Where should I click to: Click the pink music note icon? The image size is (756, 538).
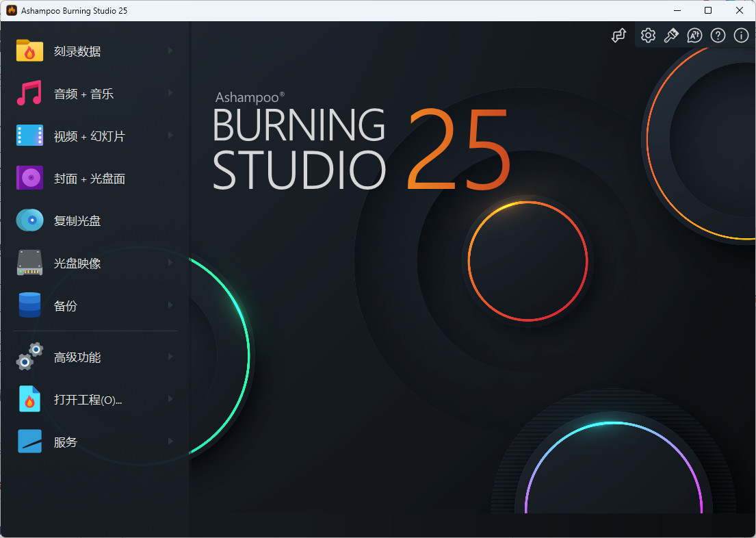coord(29,93)
